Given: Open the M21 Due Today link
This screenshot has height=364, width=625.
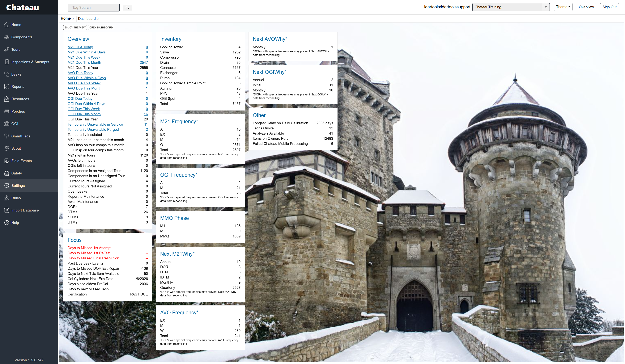Looking at the screenshot, I should click(80, 47).
